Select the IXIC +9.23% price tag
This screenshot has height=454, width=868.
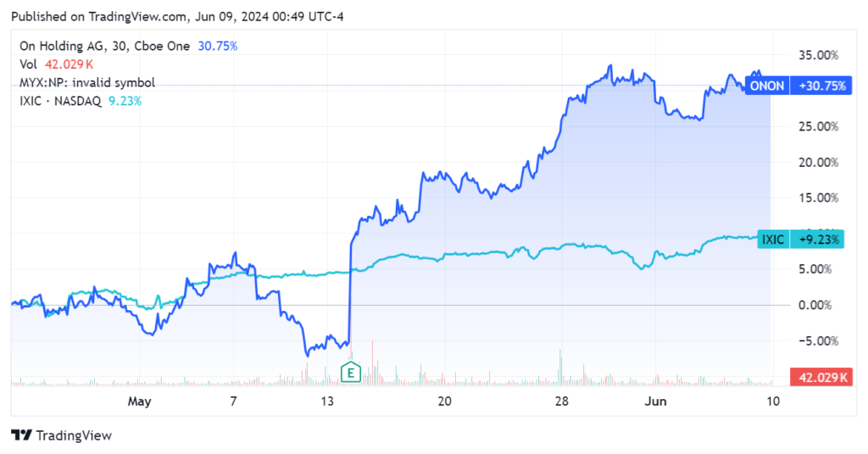click(x=797, y=240)
